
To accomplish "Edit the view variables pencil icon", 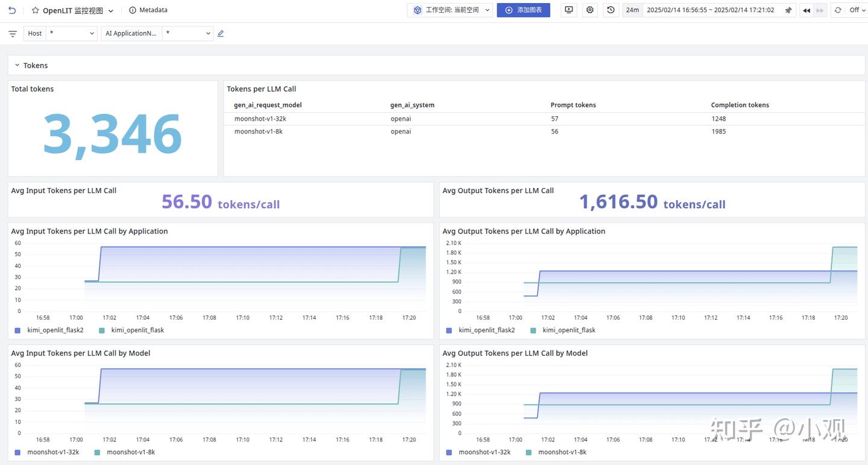I will click(221, 34).
